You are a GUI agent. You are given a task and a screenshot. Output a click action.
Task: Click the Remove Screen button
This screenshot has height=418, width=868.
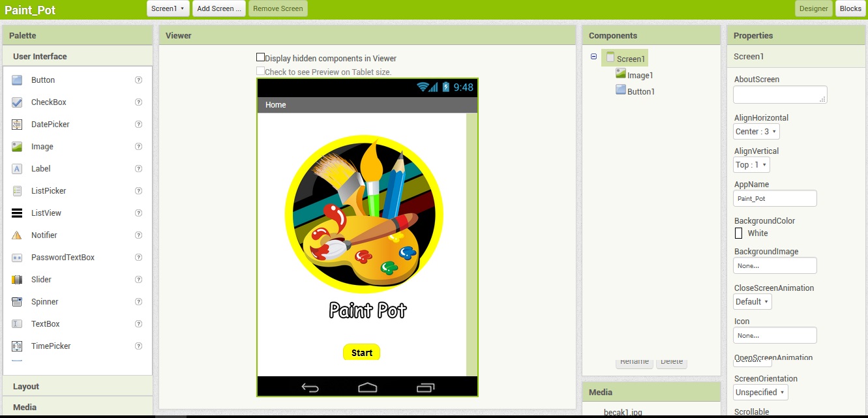click(x=278, y=8)
